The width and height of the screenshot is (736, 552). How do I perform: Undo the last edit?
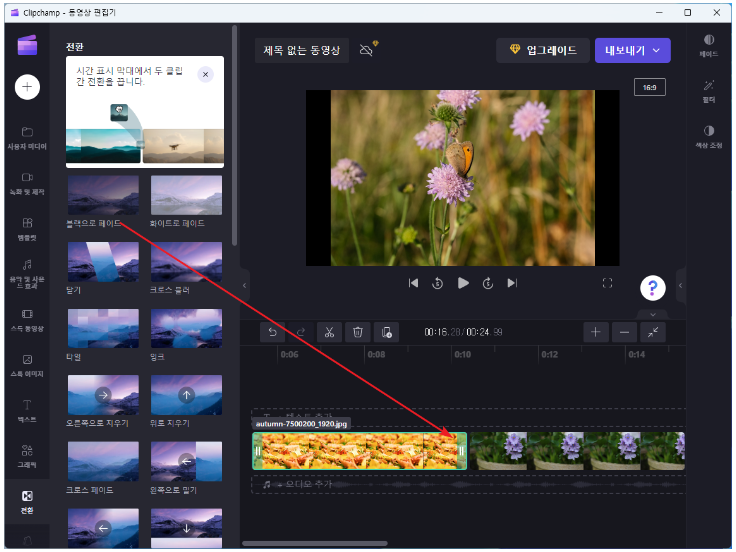click(273, 332)
